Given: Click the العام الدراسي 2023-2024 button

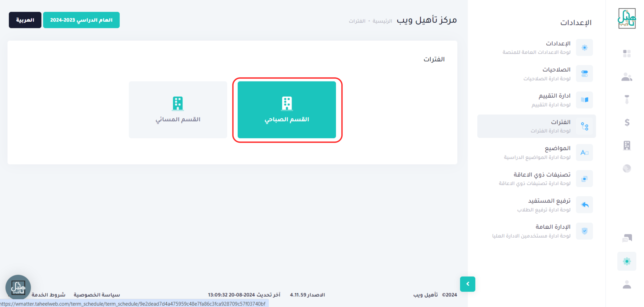Looking at the screenshot, I should 81,20.
